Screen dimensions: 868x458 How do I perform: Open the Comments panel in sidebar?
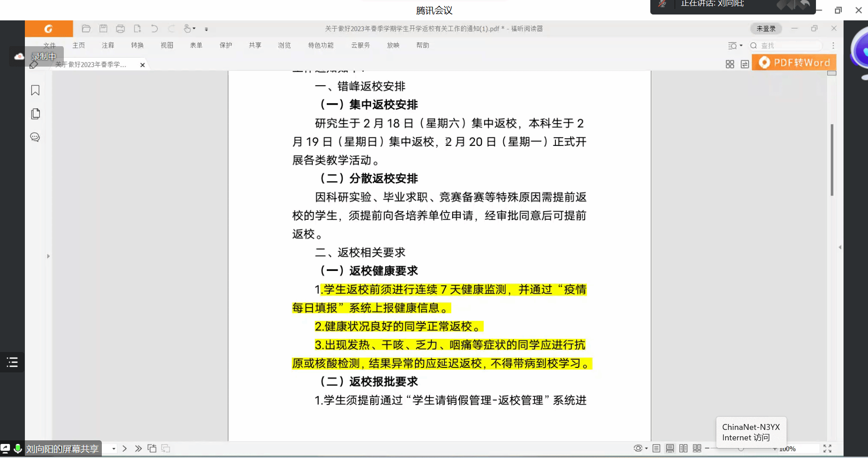(35, 137)
